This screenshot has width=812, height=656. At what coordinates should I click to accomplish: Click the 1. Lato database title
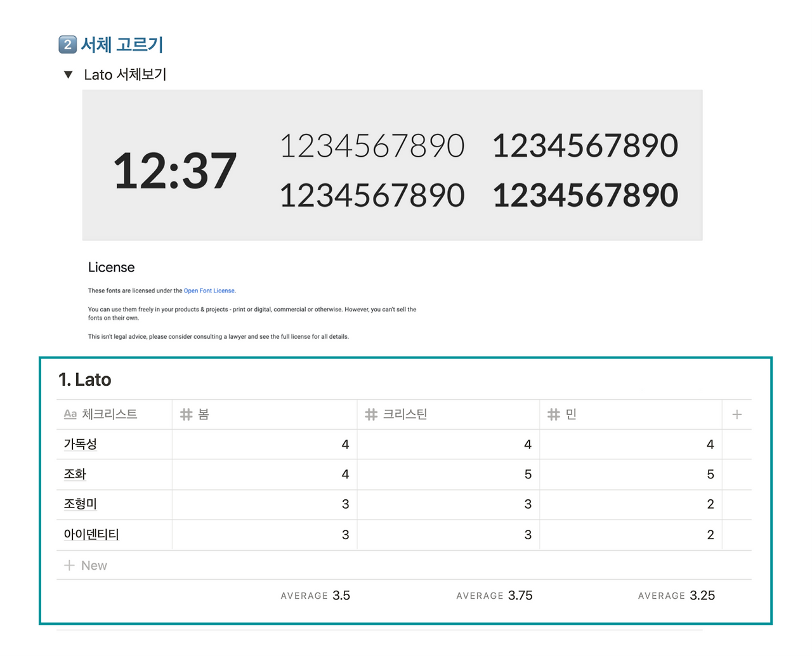[x=85, y=379]
